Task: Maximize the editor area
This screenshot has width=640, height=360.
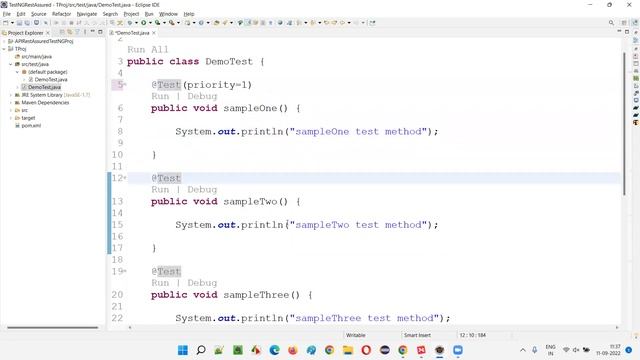Action: click(627, 32)
